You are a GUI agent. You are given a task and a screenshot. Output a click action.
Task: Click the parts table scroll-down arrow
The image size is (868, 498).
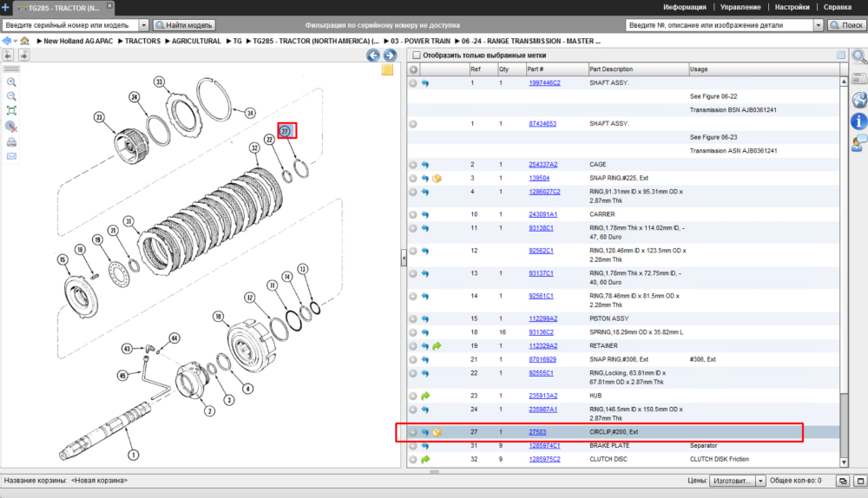[844, 462]
